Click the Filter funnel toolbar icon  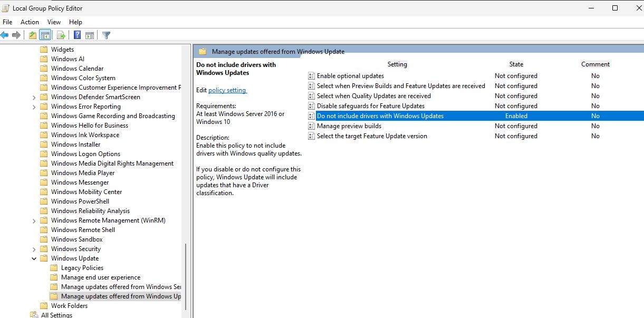[106, 35]
